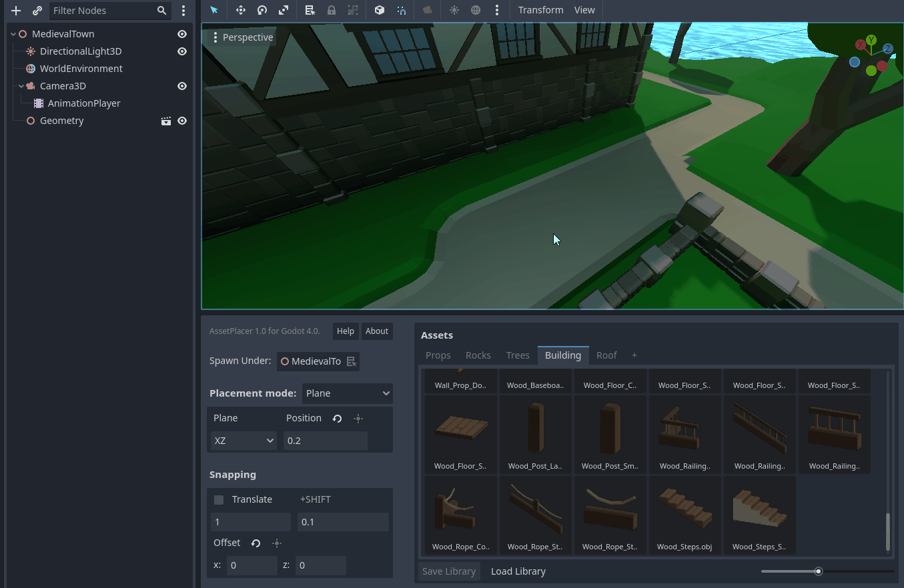
Task: Activate the Select mode tool
Action: pyautogui.click(x=214, y=10)
